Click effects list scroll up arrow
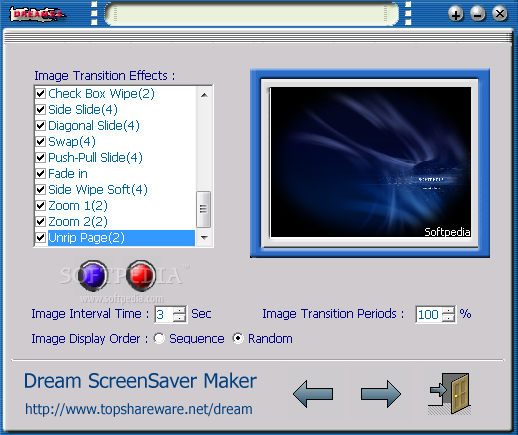 pyautogui.click(x=204, y=95)
